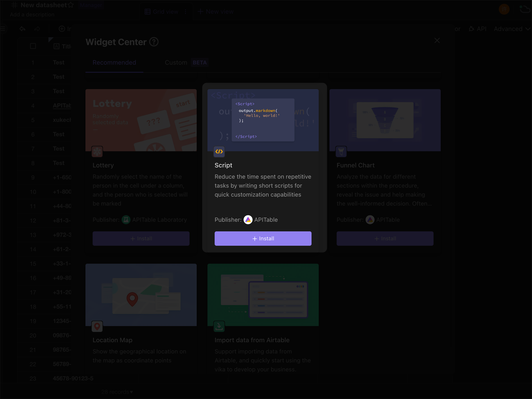Viewport: 532px width, 399px height.
Task: Click the Funnel Chart icon badge
Action: click(x=341, y=152)
